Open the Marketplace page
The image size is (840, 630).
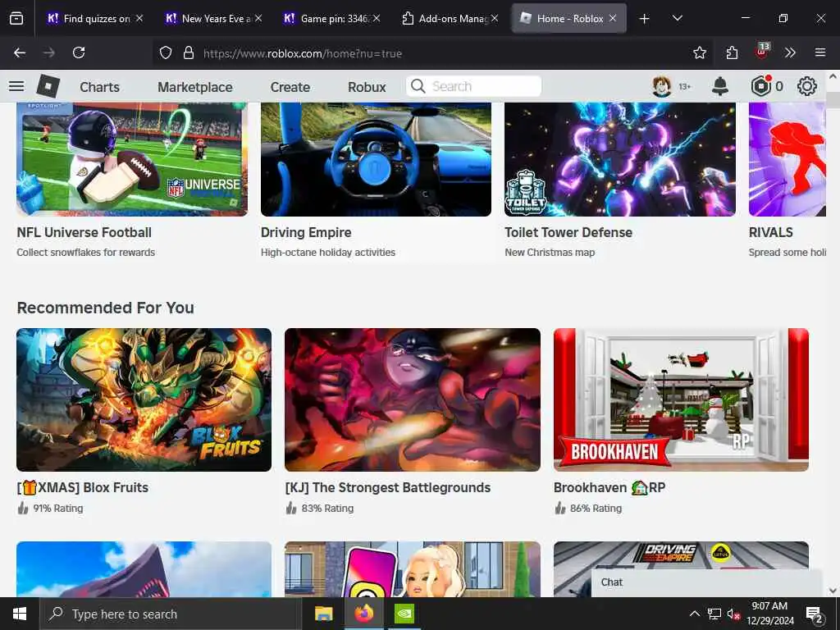click(195, 87)
